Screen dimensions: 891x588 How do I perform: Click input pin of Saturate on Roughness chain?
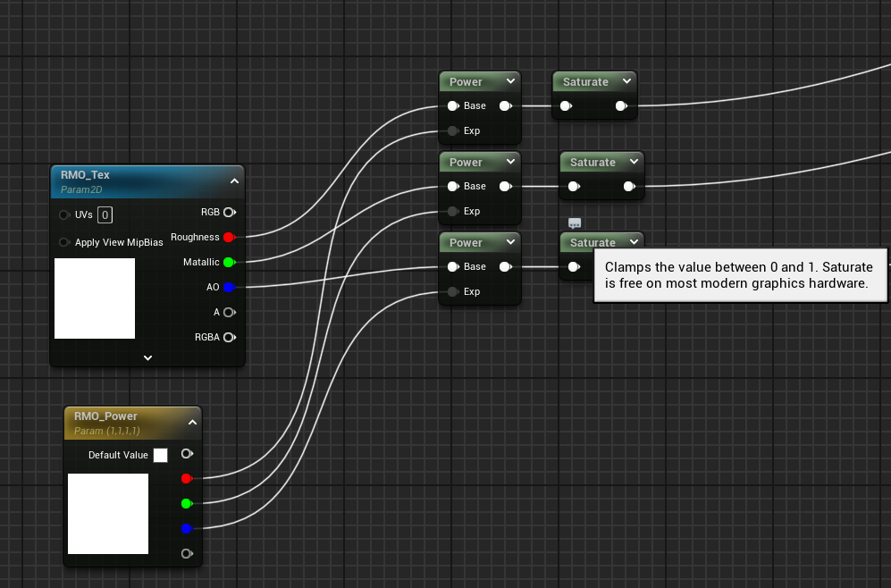coord(566,105)
